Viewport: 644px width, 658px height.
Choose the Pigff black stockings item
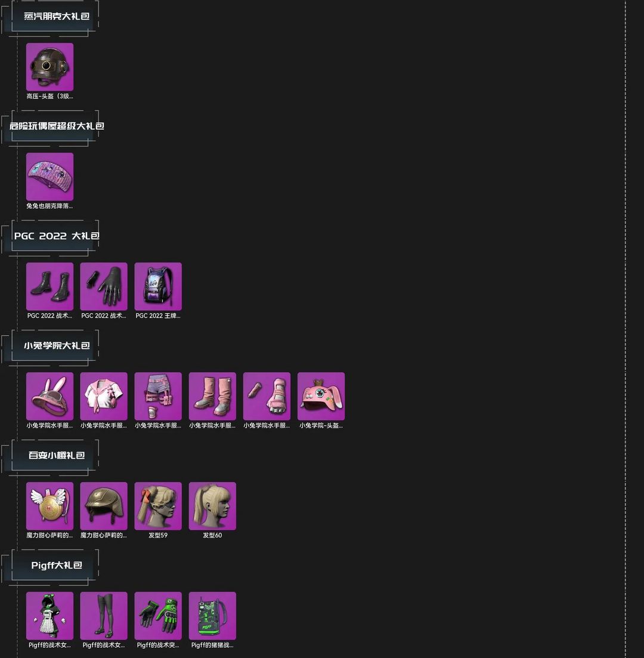click(104, 616)
